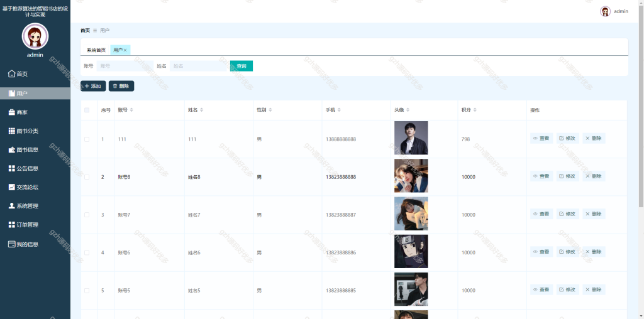Viewport: 644px width, 319px height.
Task: Sort table by 积分 column arrows
Action: (x=475, y=110)
